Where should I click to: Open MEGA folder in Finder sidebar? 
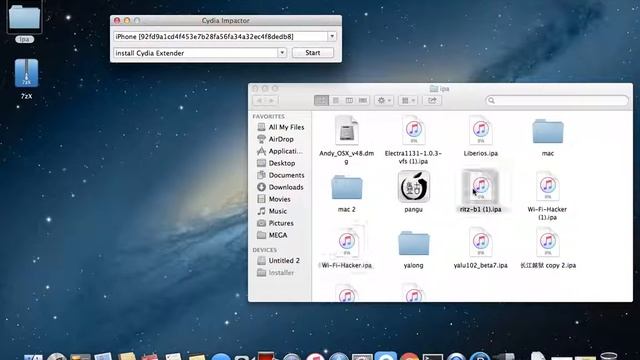(272, 236)
